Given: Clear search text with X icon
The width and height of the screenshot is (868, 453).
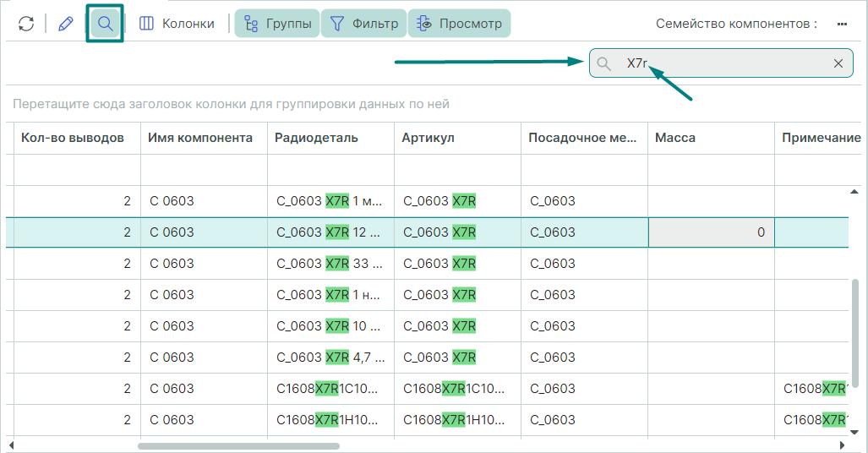Looking at the screenshot, I should tap(838, 63).
